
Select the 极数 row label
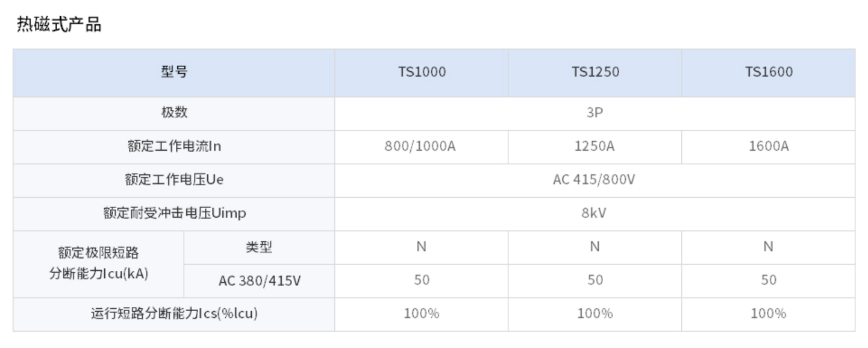(174, 113)
